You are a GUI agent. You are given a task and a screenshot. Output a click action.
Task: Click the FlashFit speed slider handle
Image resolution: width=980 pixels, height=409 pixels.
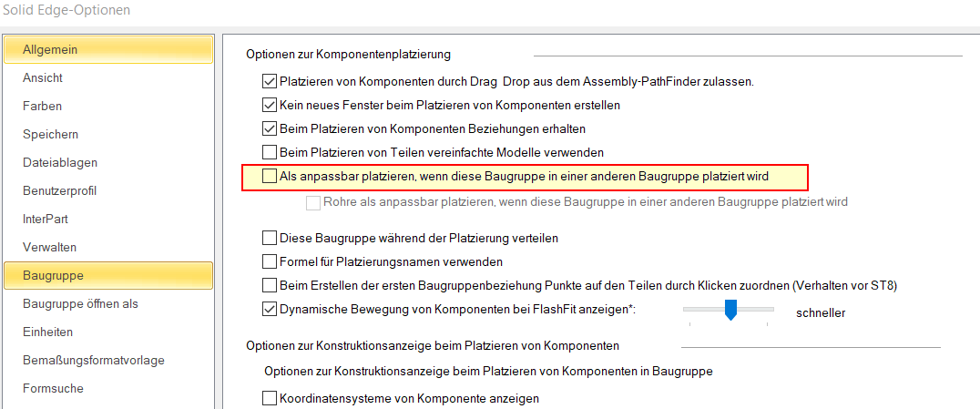point(730,311)
